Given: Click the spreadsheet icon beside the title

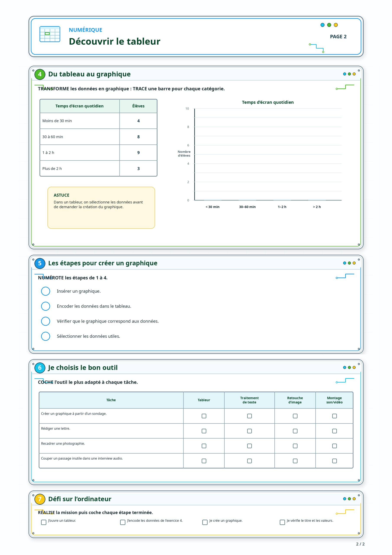Looking at the screenshot, I should [50, 34].
